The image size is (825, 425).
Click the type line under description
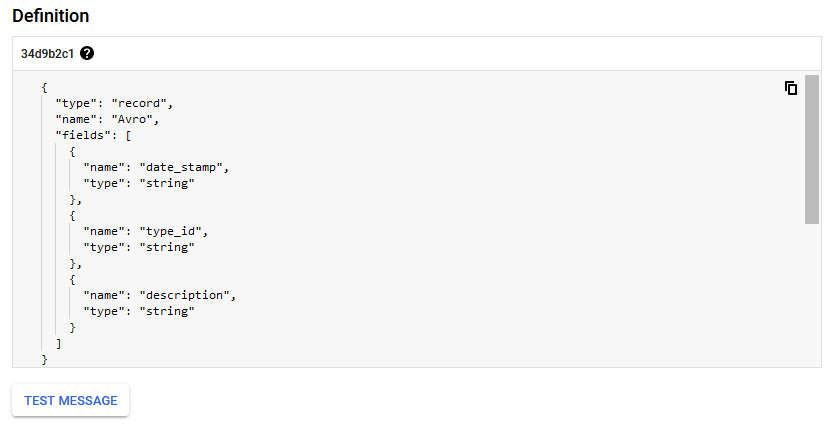138,311
